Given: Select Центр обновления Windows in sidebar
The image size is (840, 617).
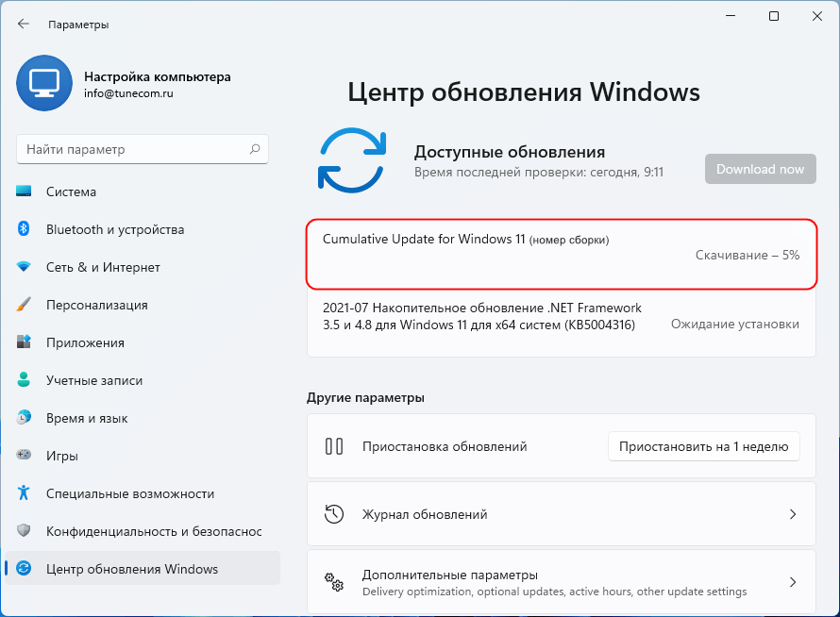Looking at the screenshot, I should (142, 569).
